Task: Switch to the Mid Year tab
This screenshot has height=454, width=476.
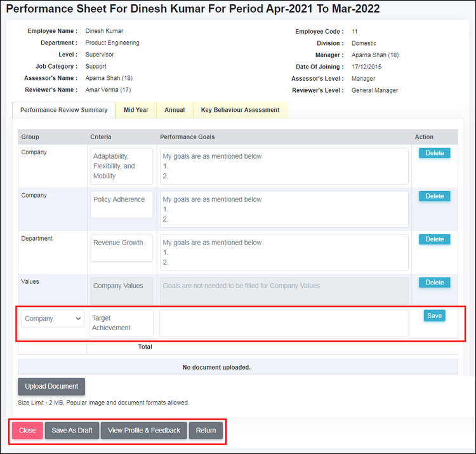Action: click(x=136, y=110)
